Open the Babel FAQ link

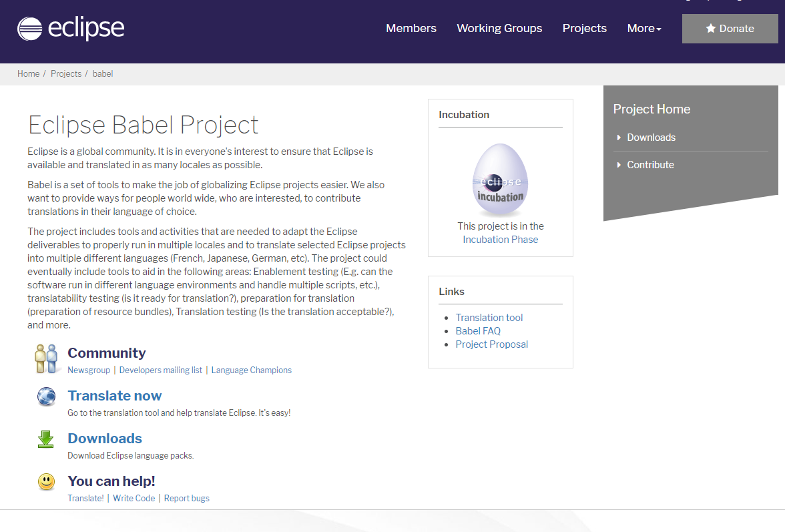[x=478, y=331]
